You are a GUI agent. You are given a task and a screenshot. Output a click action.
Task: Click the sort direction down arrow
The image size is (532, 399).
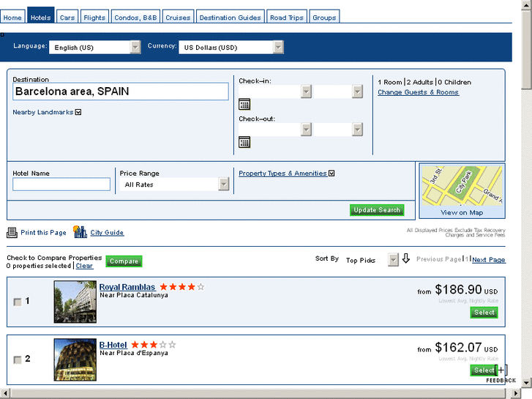(406, 258)
